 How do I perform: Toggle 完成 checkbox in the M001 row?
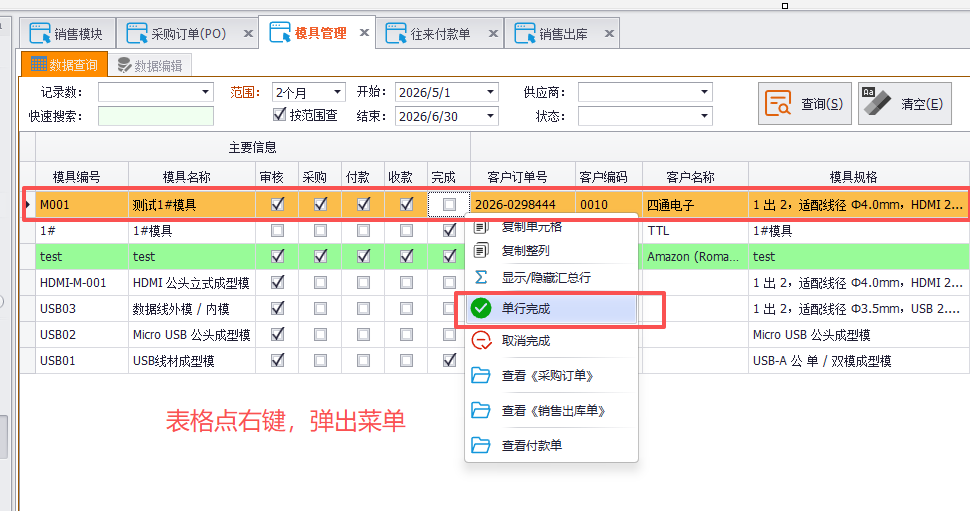[450, 204]
